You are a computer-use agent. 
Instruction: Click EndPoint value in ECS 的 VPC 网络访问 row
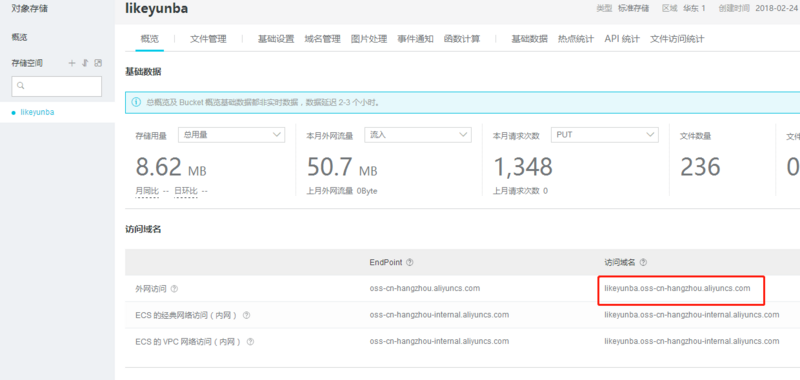[439, 341]
